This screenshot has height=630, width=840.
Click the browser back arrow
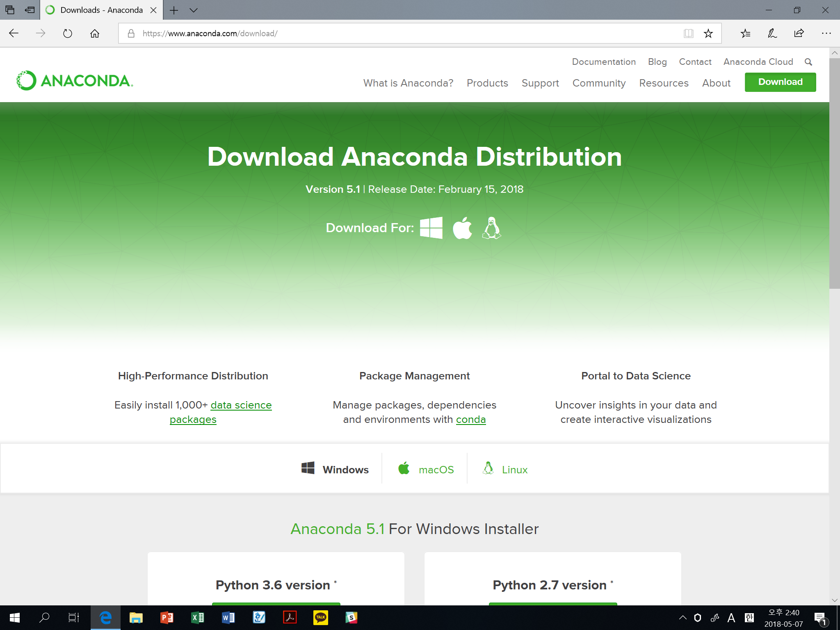tap(14, 33)
